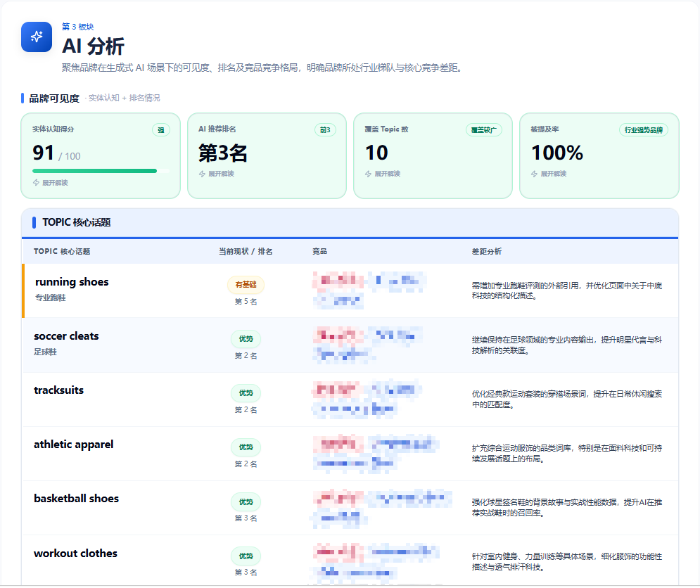Click the 差距分析 column header

[487, 251]
